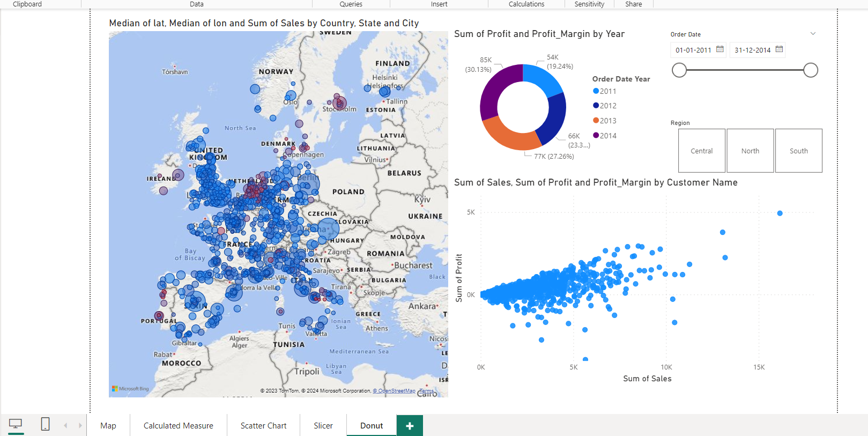868x436 pixels.
Task: Select 2011 in Order Date Year legend
Action: pos(605,91)
